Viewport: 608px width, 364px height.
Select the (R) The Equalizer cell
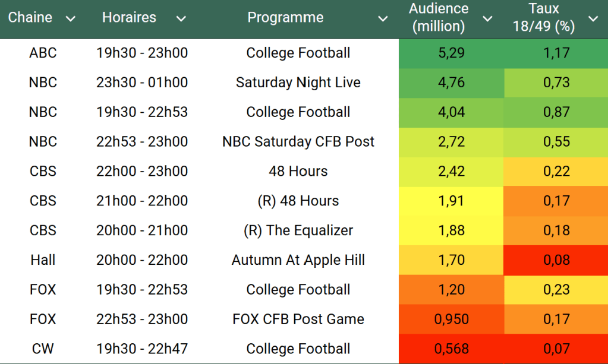pos(298,230)
